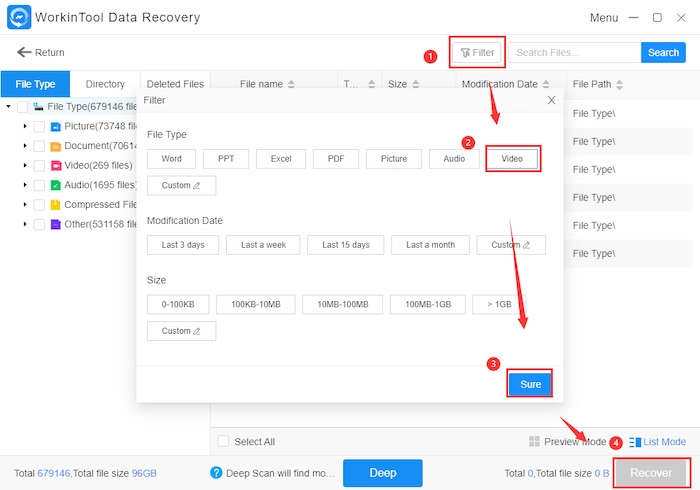Click the Filter funnel button

pyautogui.click(x=477, y=53)
